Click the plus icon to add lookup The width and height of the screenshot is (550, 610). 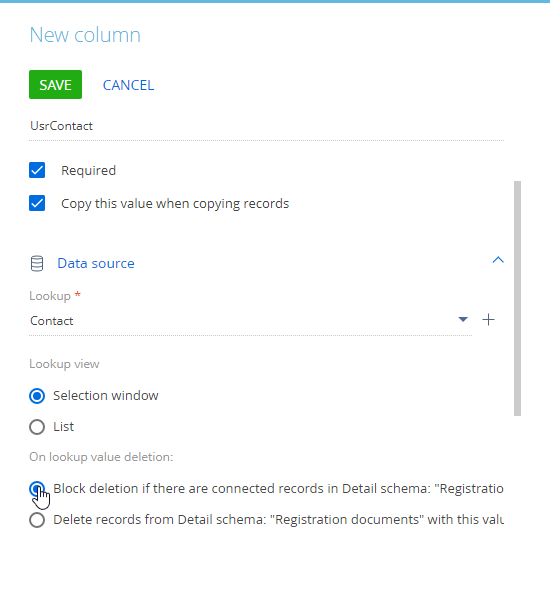488,320
